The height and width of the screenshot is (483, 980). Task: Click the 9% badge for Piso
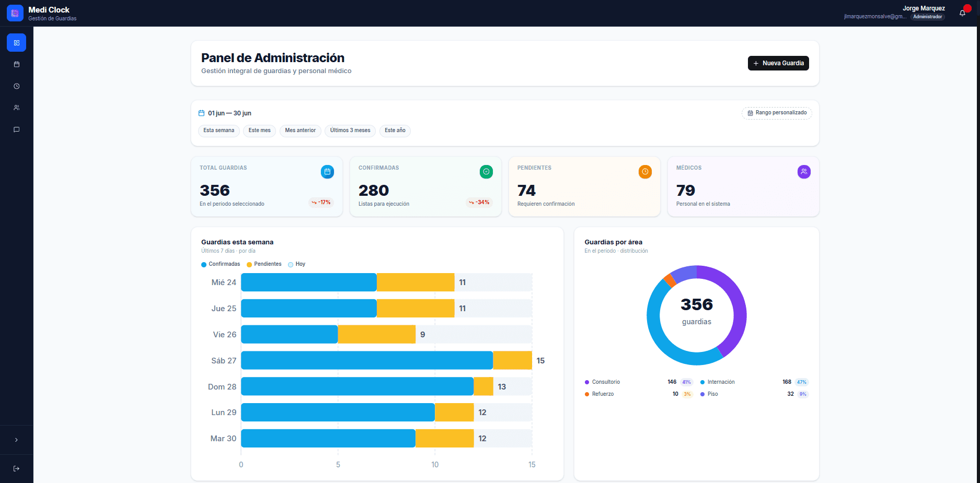tap(803, 394)
